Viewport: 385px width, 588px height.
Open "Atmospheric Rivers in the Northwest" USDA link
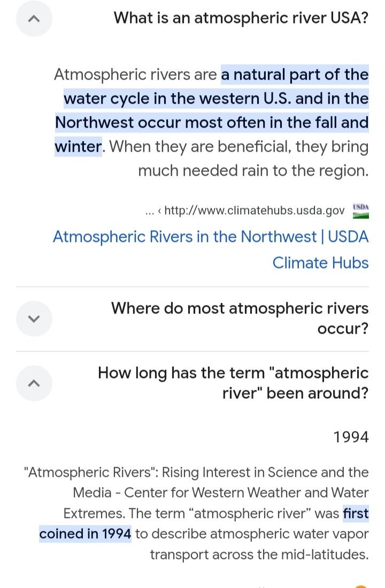point(211,237)
